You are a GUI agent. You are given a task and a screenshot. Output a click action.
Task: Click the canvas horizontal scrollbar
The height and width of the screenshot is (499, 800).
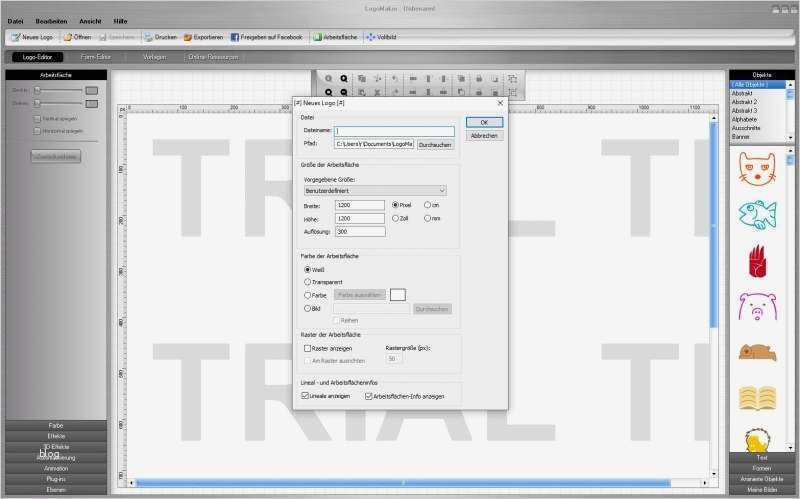[403, 483]
